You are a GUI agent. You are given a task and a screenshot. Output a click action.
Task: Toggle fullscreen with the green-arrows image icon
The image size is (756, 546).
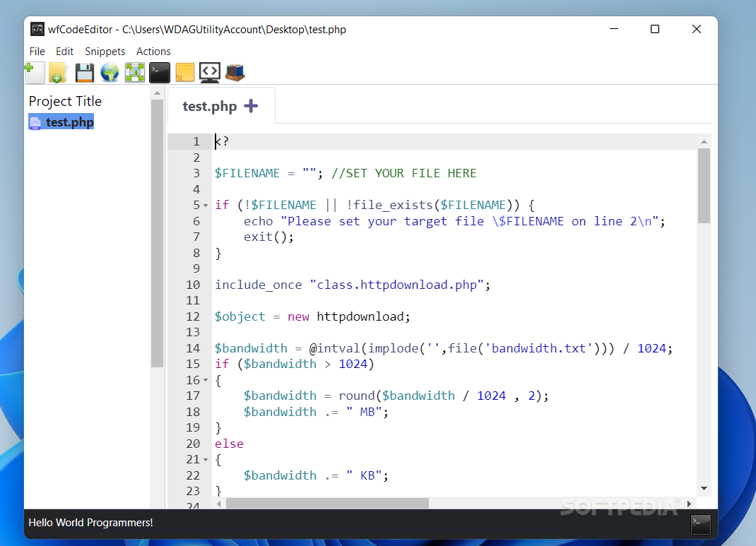(x=134, y=73)
